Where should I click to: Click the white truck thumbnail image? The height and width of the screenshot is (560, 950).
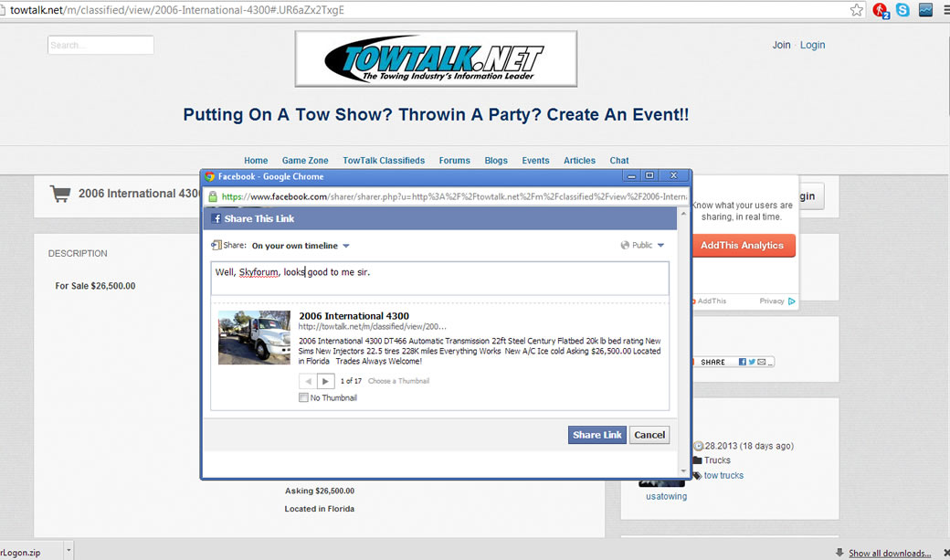tap(255, 338)
